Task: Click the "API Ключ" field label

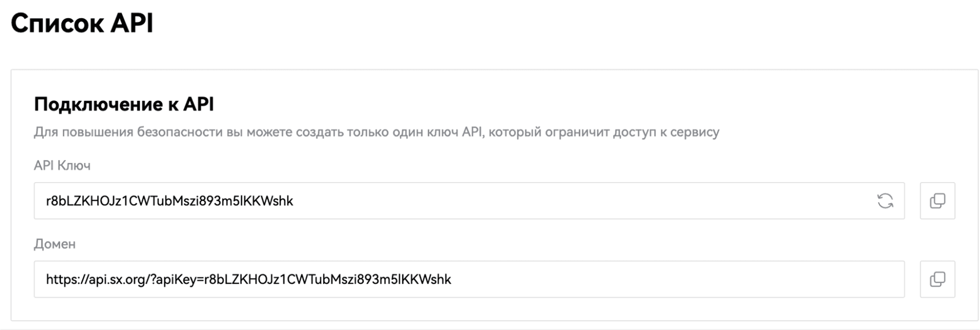Action: coord(62,165)
